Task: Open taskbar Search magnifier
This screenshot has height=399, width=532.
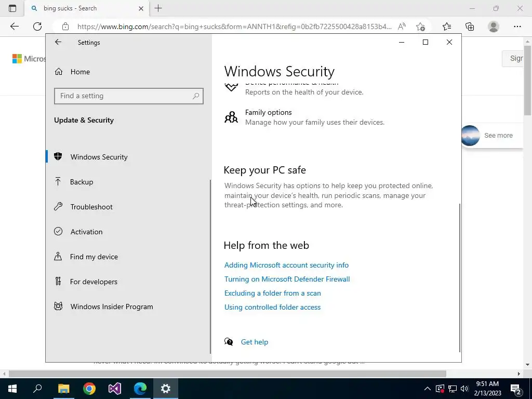Action: point(37,389)
